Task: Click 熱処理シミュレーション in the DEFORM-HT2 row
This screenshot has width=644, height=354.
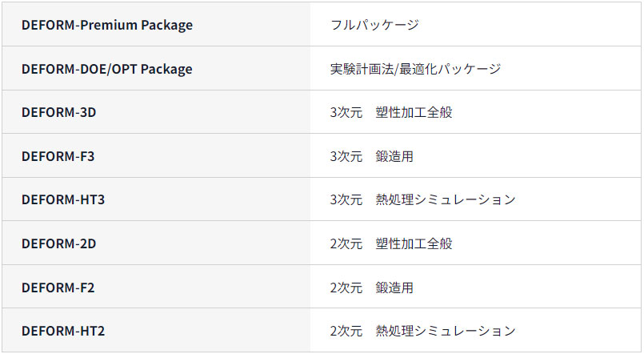Action: (x=446, y=331)
